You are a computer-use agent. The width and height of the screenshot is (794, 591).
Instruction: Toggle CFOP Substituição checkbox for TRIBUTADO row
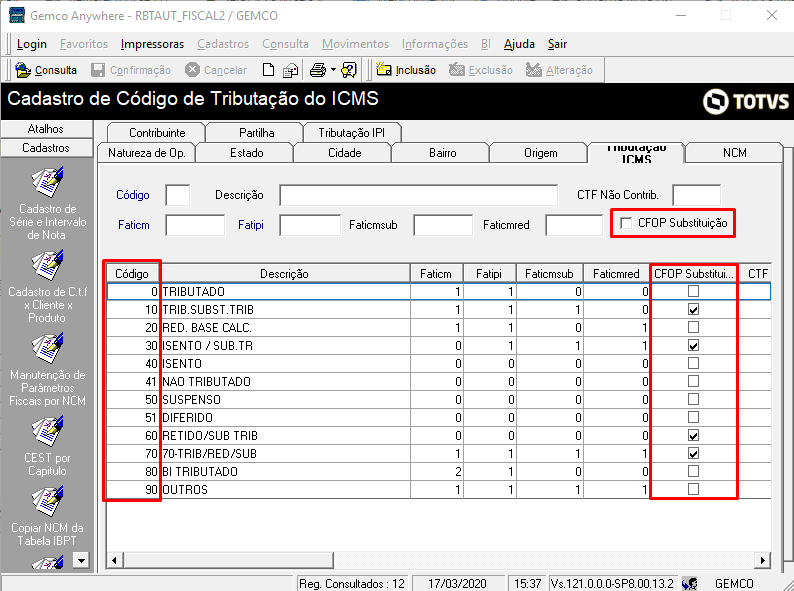click(693, 291)
